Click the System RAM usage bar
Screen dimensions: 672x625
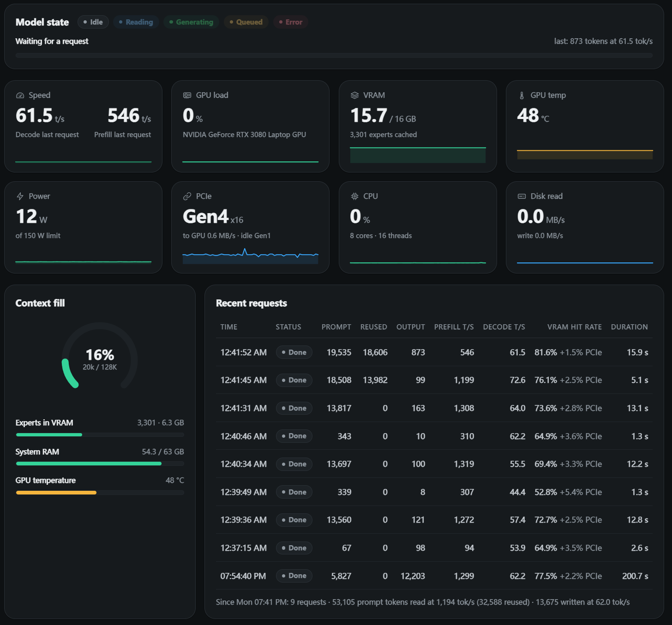pos(100,464)
